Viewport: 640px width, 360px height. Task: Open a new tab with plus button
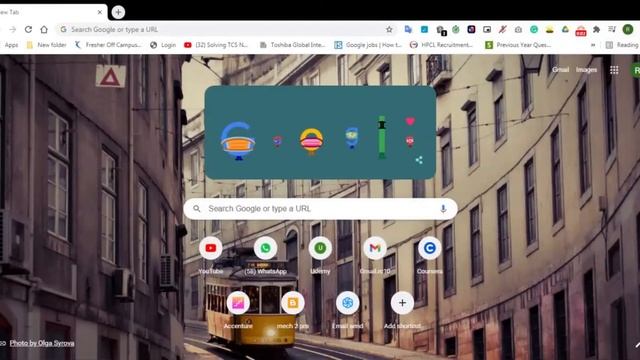coord(118,12)
